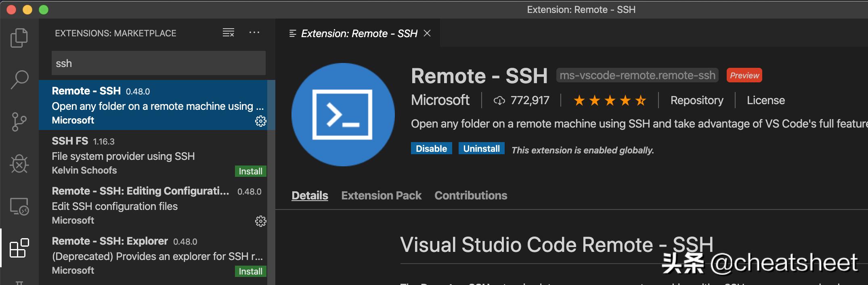Open the Run and Debug view
868x285 pixels.
click(19, 163)
